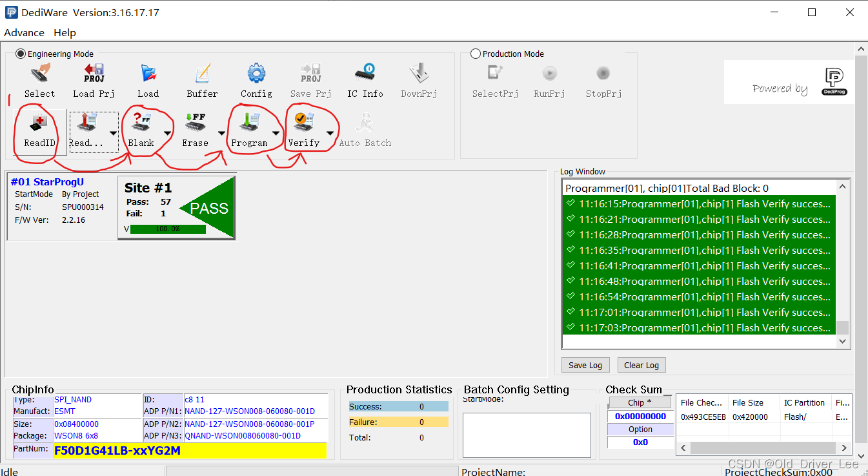This screenshot has height=476, width=868.
Task: Click the #01 StarProgU programmer label
Action: [47, 182]
